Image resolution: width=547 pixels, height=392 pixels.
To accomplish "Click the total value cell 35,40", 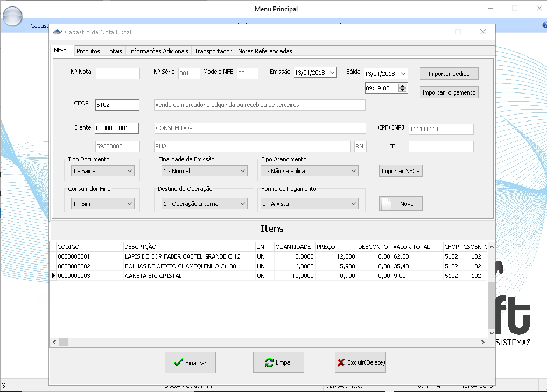I will click(418, 266).
